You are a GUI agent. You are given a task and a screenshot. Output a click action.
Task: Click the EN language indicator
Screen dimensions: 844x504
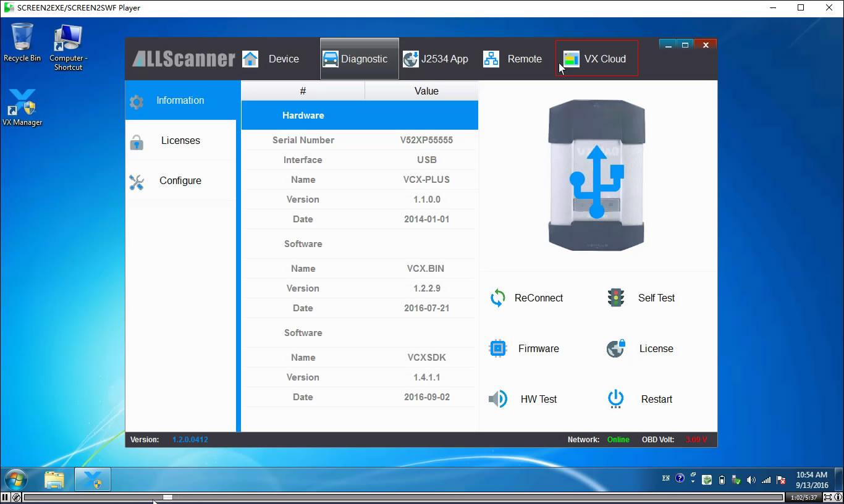point(666,478)
